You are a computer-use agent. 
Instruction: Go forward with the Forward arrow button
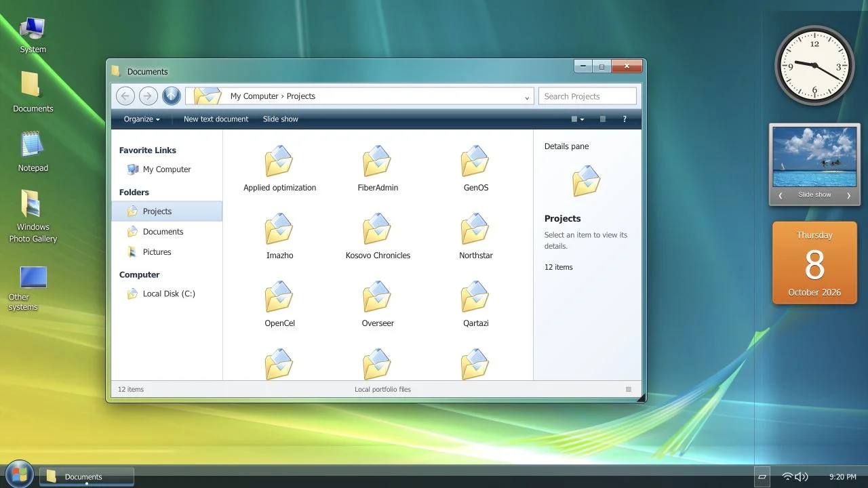tap(148, 96)
